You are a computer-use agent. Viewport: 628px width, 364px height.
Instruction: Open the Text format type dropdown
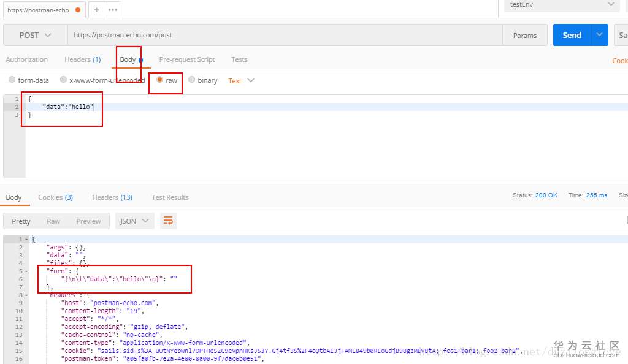pos(241,81)
